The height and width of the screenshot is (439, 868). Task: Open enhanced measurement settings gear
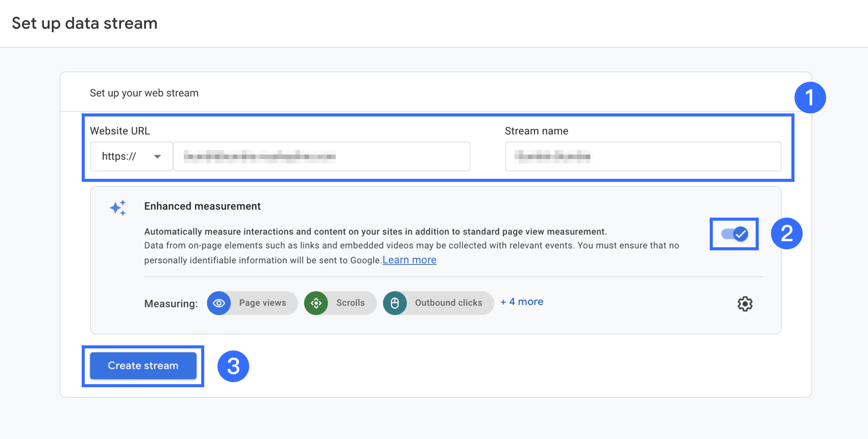coord(745,303)
